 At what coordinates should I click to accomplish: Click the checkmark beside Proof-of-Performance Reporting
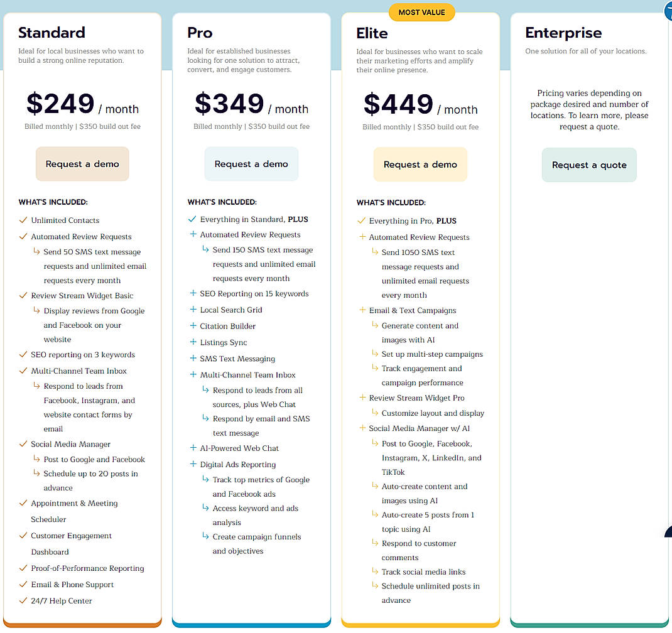pos(23,568)
